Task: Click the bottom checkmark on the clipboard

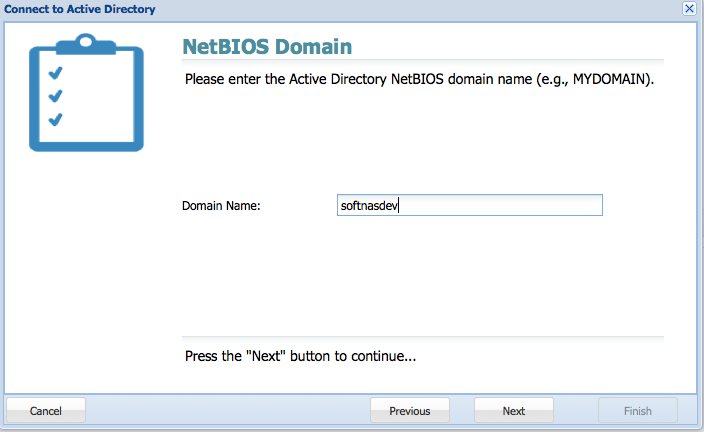Action: (56, 119)
